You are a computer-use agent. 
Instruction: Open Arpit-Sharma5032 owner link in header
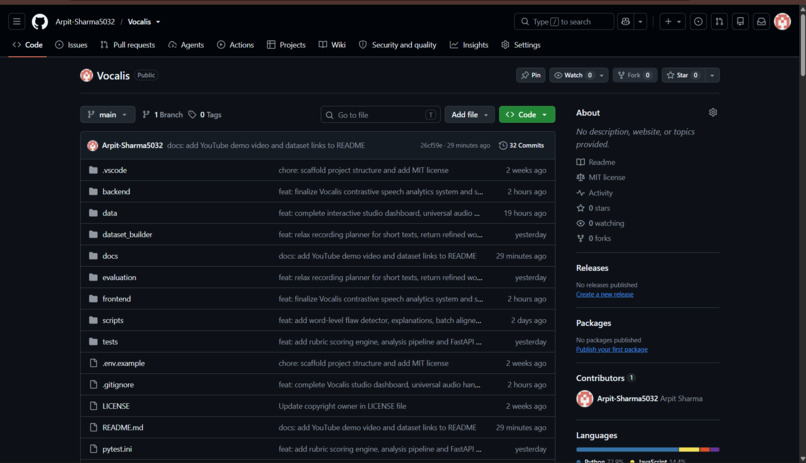[85, 22]
